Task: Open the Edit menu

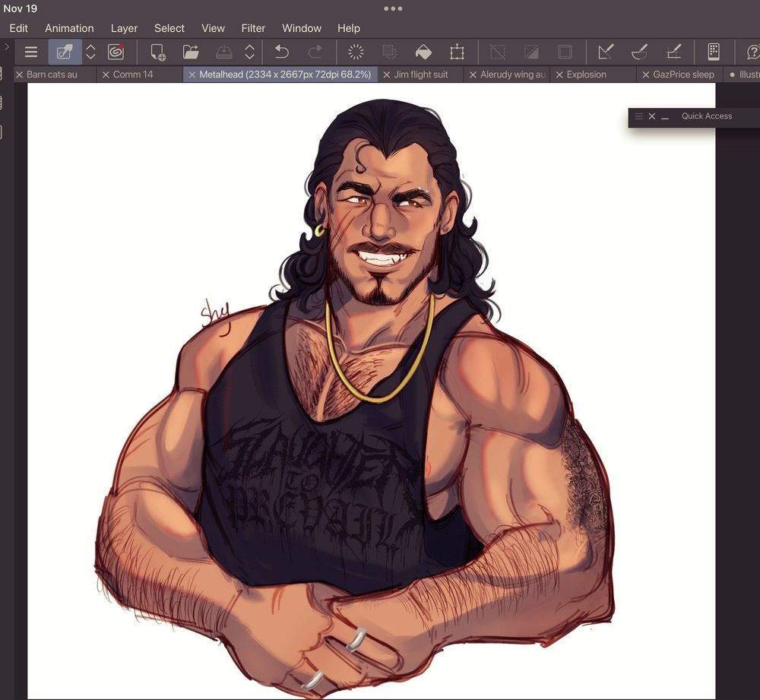Action: (18, 29)
